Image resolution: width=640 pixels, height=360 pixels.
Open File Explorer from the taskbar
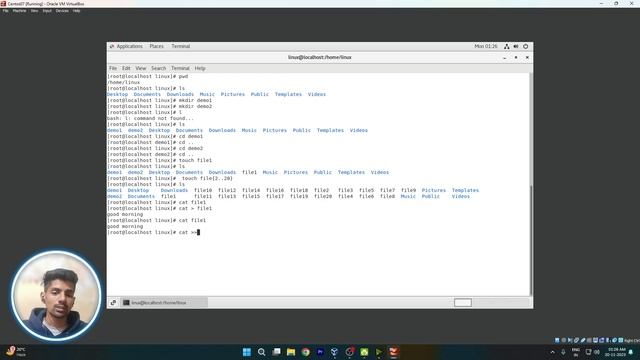click(291, 352)
